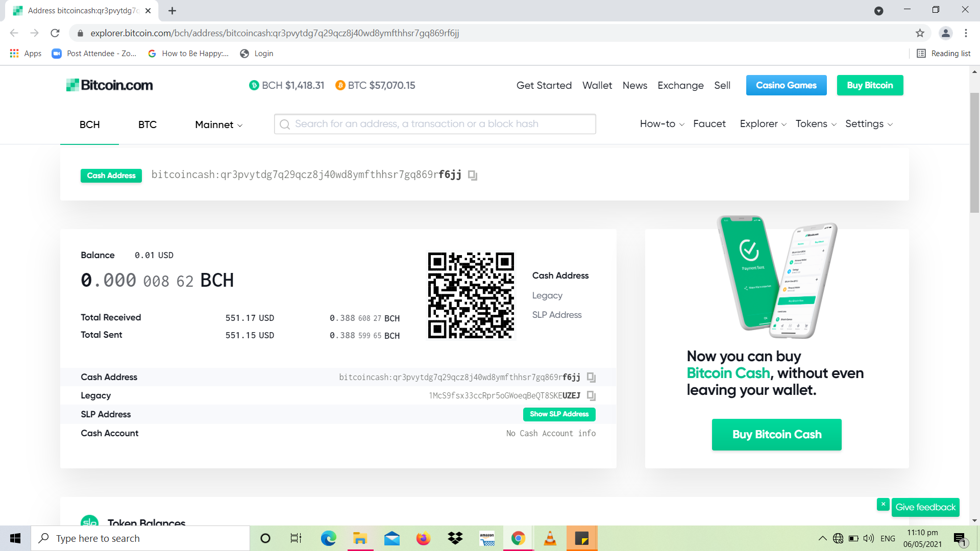Expand the Tokens dropdown menu
980x551 pixels.
click(816, 124)
